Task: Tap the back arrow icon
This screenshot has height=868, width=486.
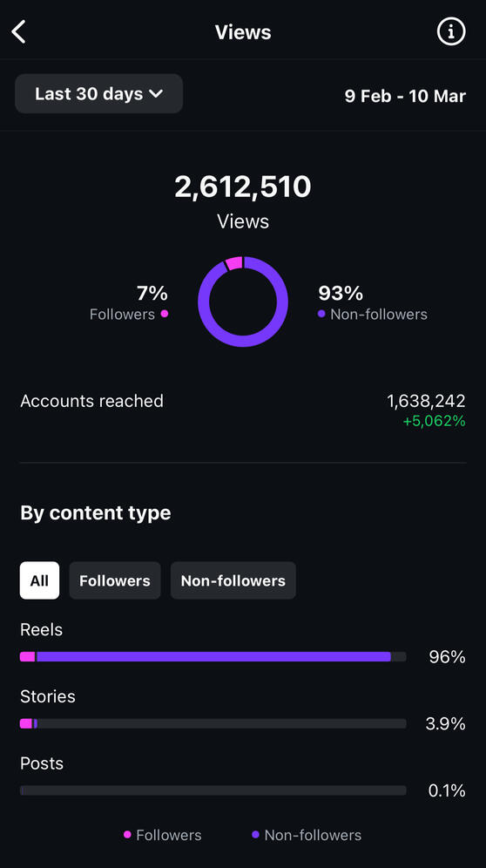Action: click(19, 31)
